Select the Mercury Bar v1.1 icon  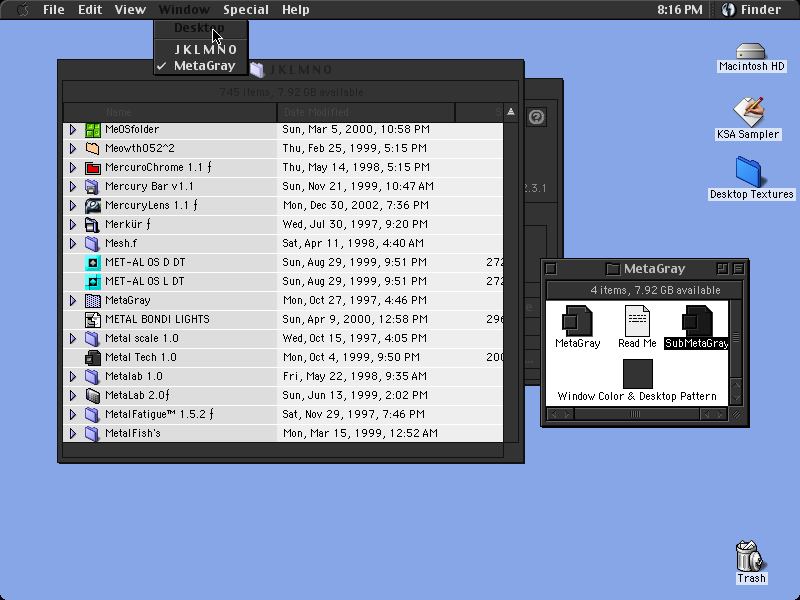[92, 187]
